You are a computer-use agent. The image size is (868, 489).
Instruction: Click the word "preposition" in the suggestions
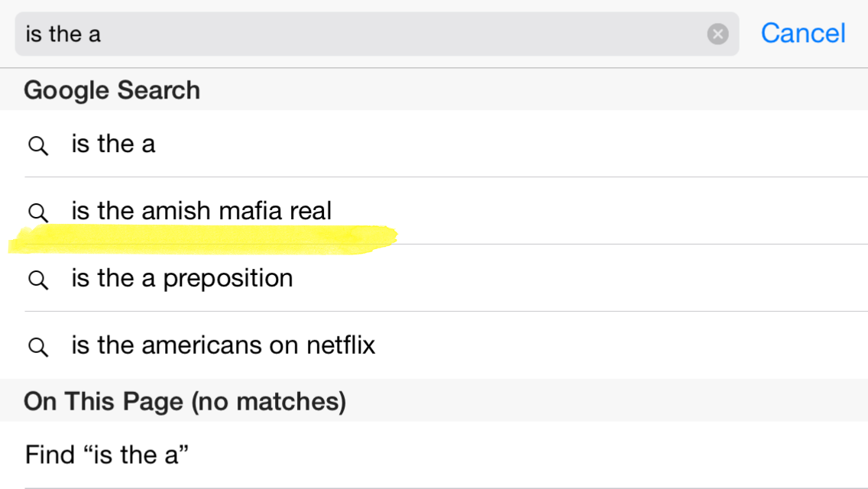(228, 279)
